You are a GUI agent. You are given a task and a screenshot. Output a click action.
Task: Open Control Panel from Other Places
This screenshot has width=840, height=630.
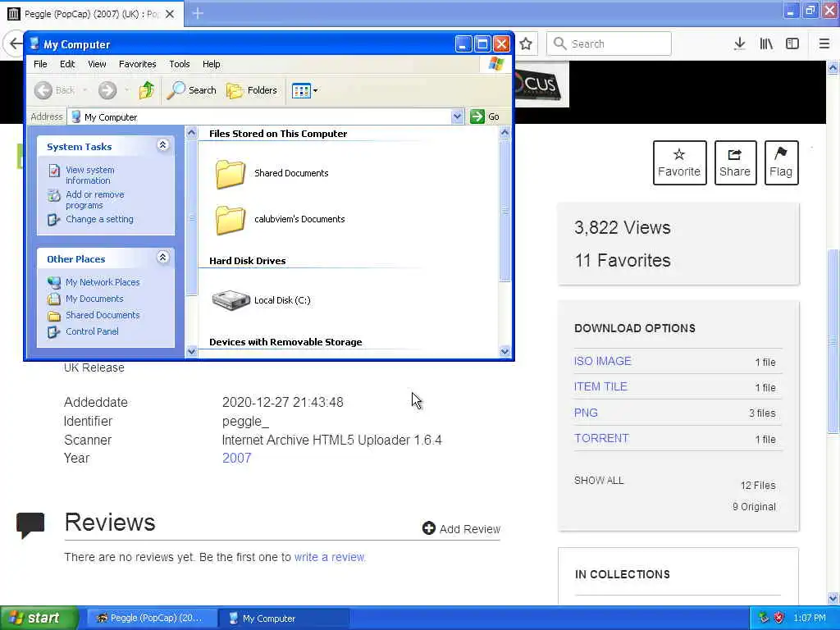pos(92,331)
